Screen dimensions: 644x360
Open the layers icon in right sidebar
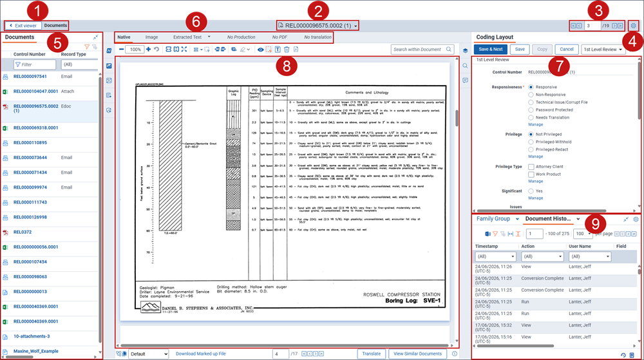pos(465,50)
